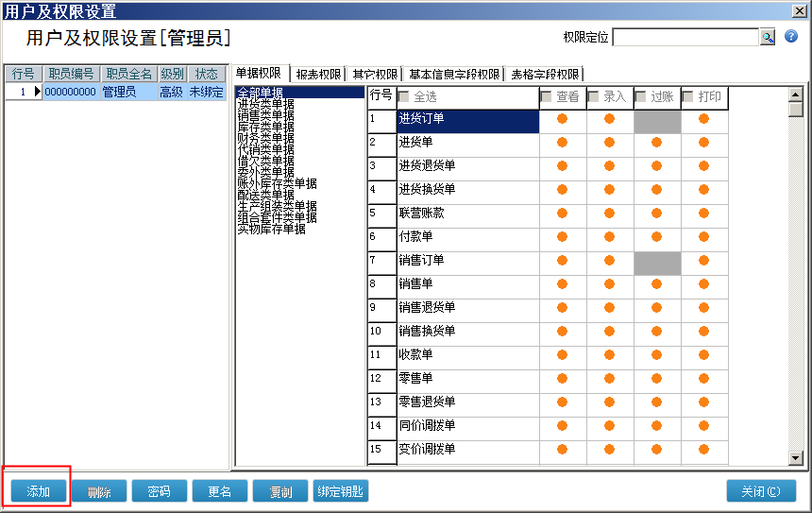The image size is (812, 513).
Task: Toggle 查看 permission dot for 零售单
Action: 562,379
